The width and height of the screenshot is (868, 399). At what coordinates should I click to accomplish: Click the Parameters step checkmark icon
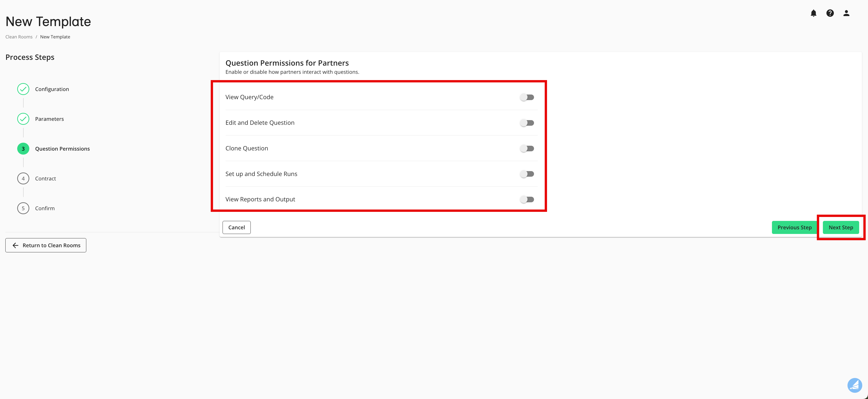pyautogui.click(x=23, y=119)
